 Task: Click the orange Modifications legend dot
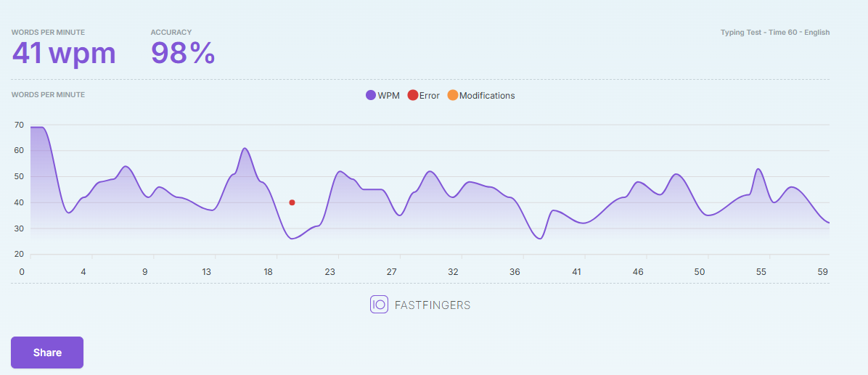click(452, 95)
